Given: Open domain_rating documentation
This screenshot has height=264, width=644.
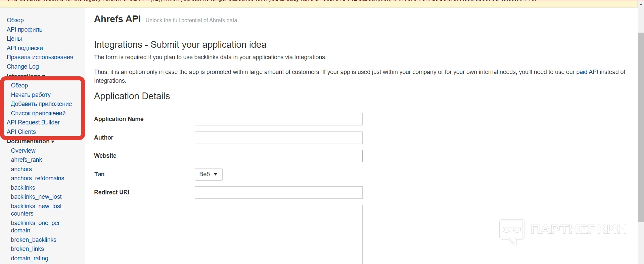Looking at the screenshot, I should (30, 258).
